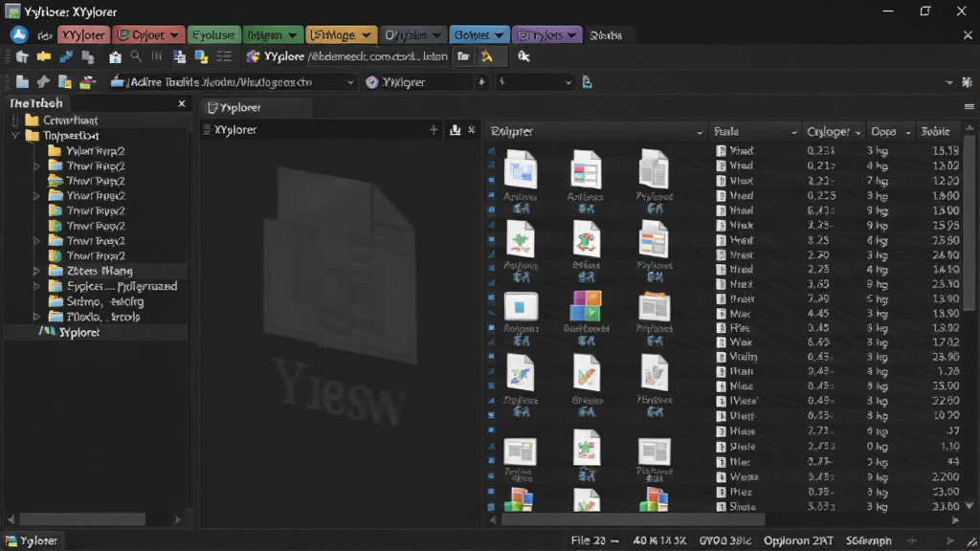Expand the Fliedn, -taools folder arrow
Image resolution: width=980 pixels, height=551 pixels.
[x=36, y=317]
